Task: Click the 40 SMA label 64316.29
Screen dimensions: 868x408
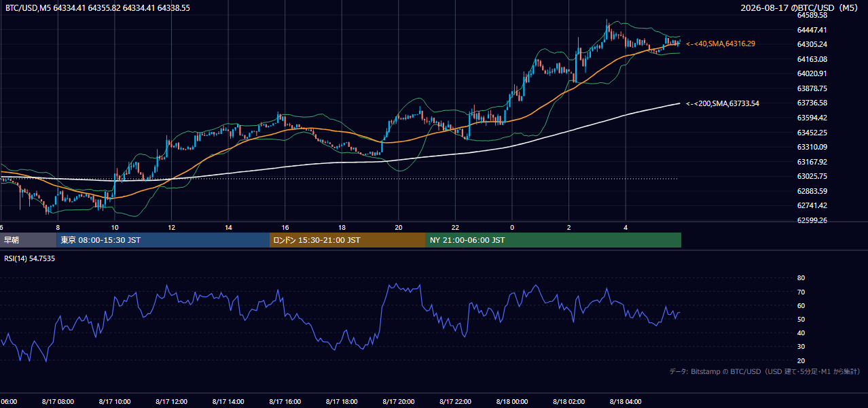Action: click(x=721, y=44)
